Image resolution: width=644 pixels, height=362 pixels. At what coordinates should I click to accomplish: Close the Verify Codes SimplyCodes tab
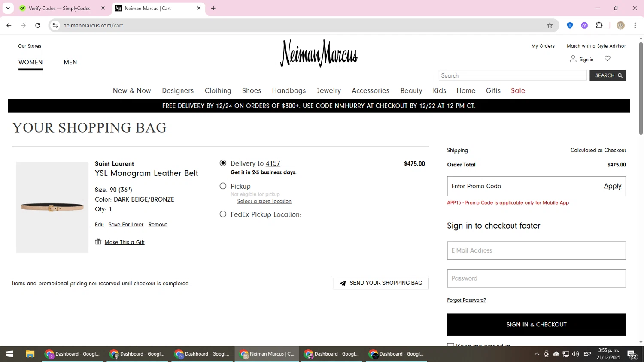coord(103,8)
